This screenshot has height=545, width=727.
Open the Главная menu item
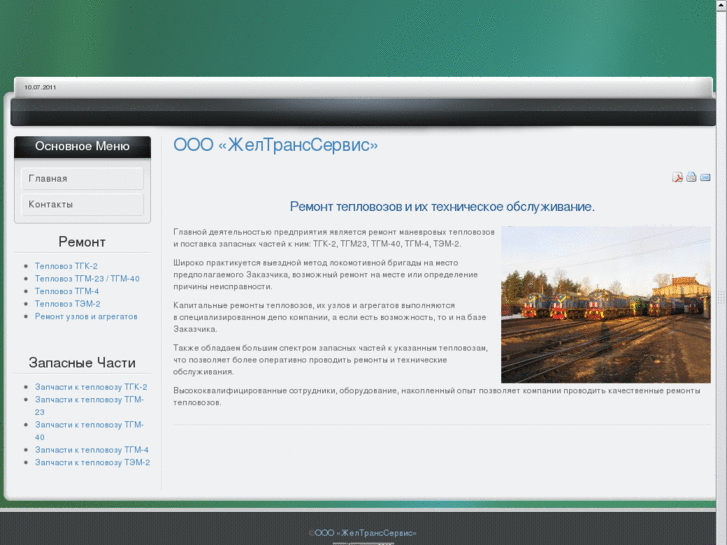(x=83, y=179)
